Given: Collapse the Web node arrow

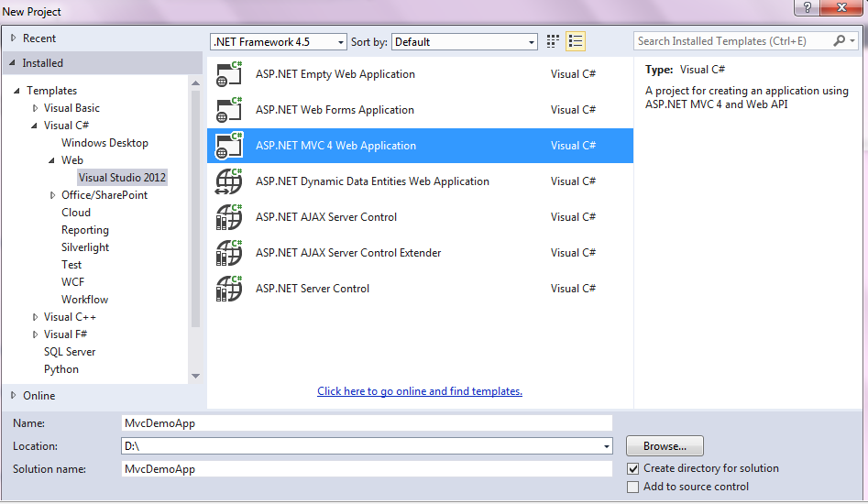Looking at the screenshot, I should pyautogui.click(x=51, y=160).
